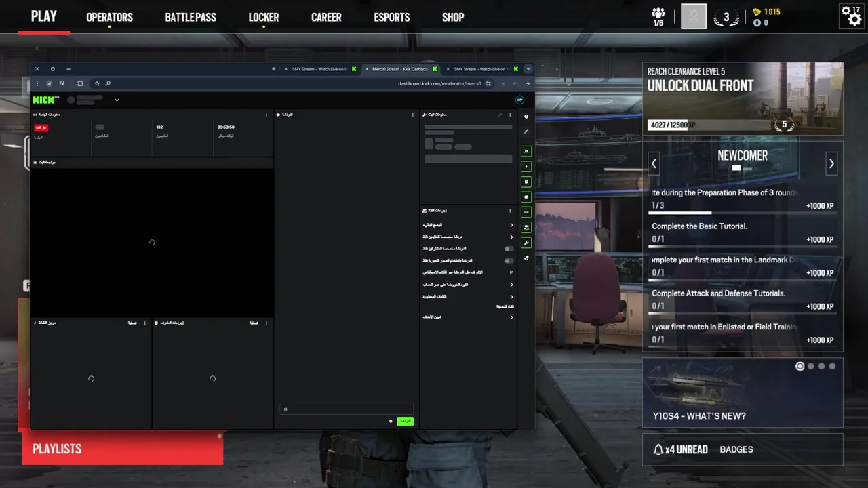Open activity feed panel three-dot menu
This screenshot has height=488, width=868.
pos(144,323)
